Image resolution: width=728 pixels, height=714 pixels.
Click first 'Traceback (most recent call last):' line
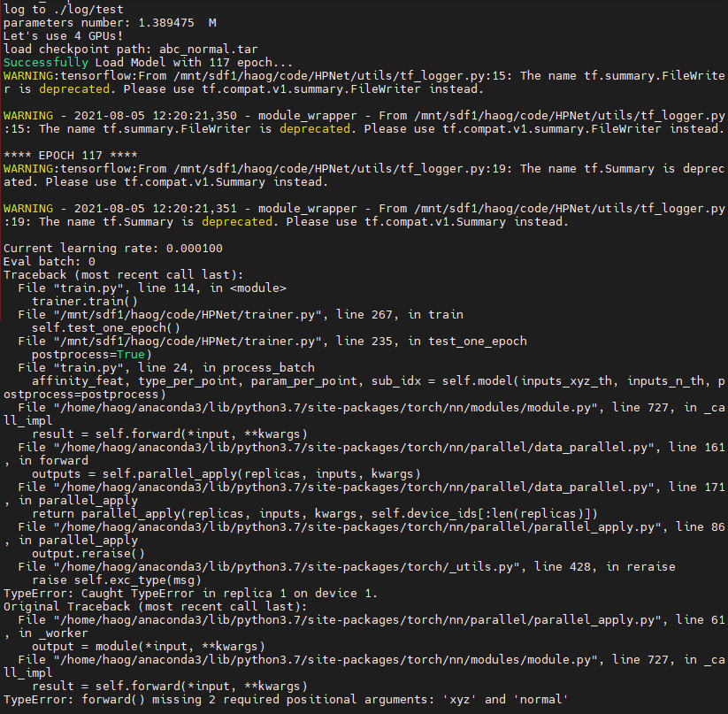(123, 275)
